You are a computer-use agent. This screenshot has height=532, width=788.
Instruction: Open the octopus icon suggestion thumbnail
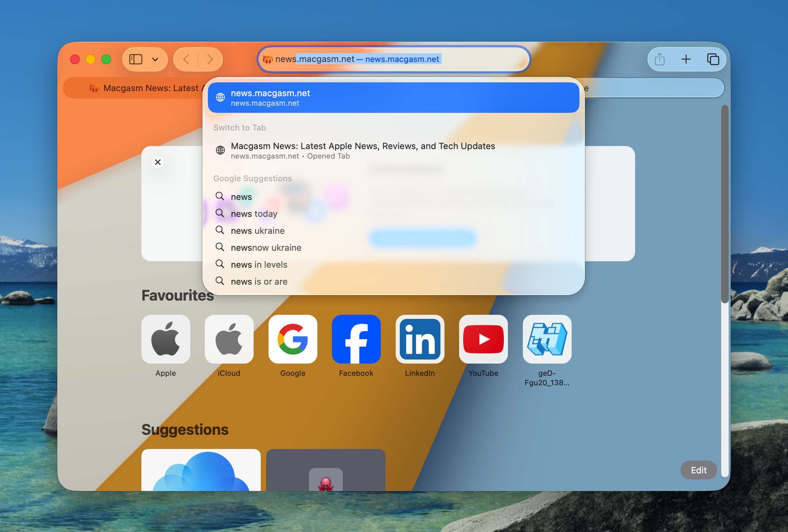click(326, 470)
